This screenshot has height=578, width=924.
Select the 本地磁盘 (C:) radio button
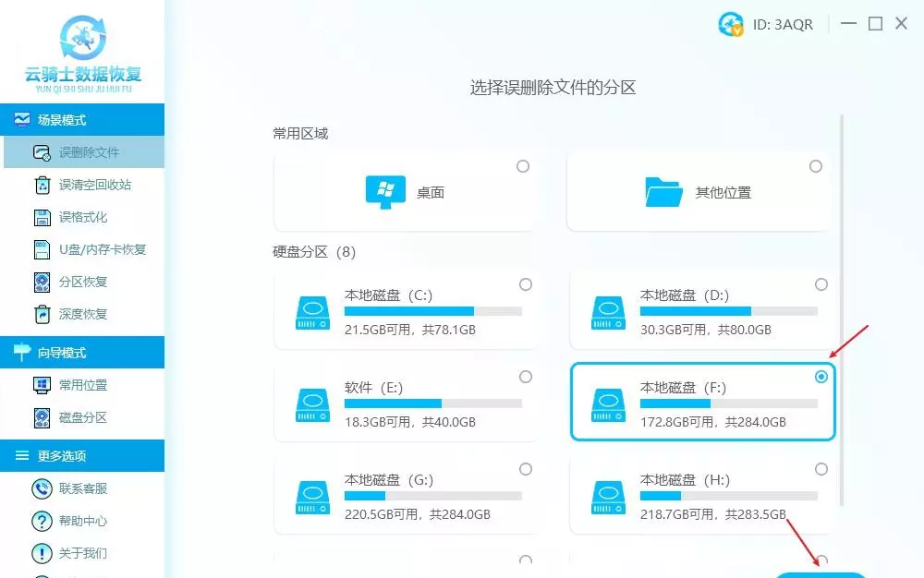(x=526, y=283)
